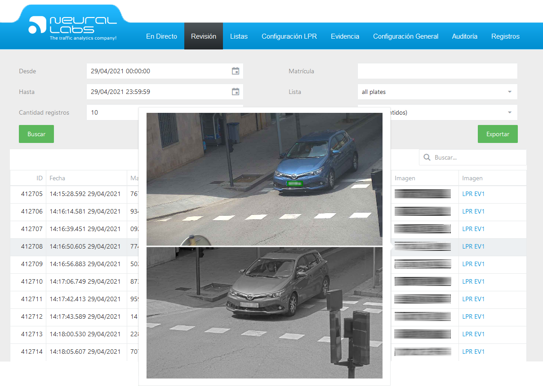543x392 pixels.
Task: Open calendar picker for Hasta date
Action: (x=235, y=92)
